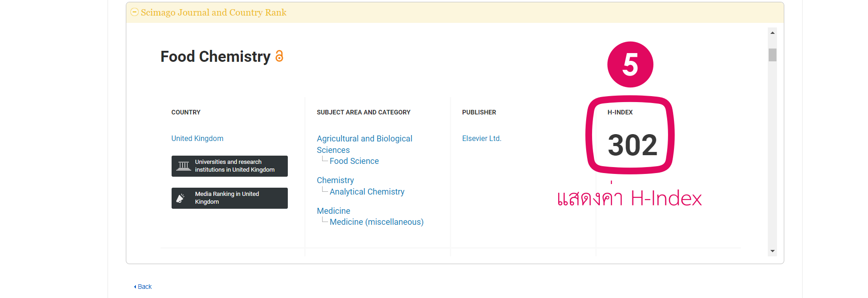This screenshot has width=868, height=298.
Task: Click the university building icon
Action: [x=184, y=166]
